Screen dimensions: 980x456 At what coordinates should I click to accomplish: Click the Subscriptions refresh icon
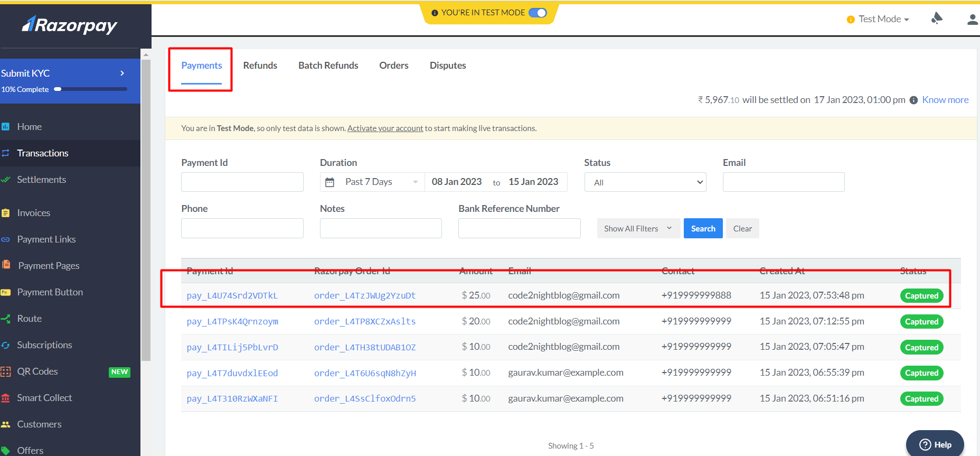coord(5,345)
